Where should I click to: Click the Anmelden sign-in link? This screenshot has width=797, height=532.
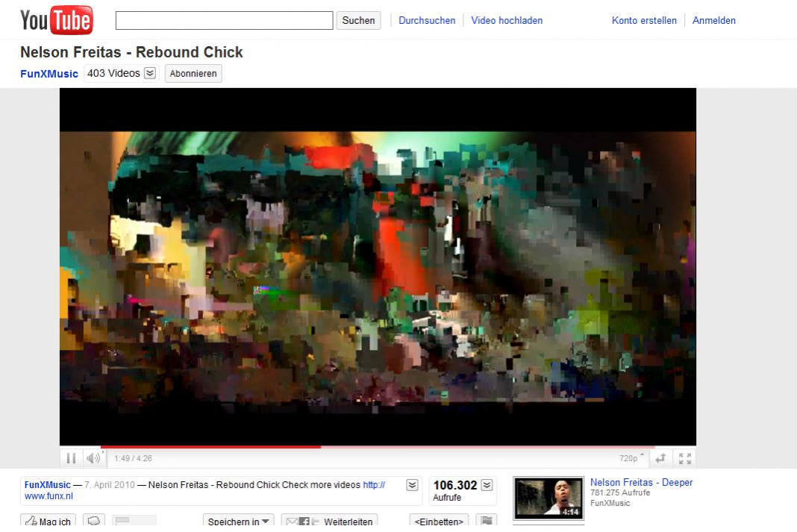pyautogui.click(x=713, y=20)
